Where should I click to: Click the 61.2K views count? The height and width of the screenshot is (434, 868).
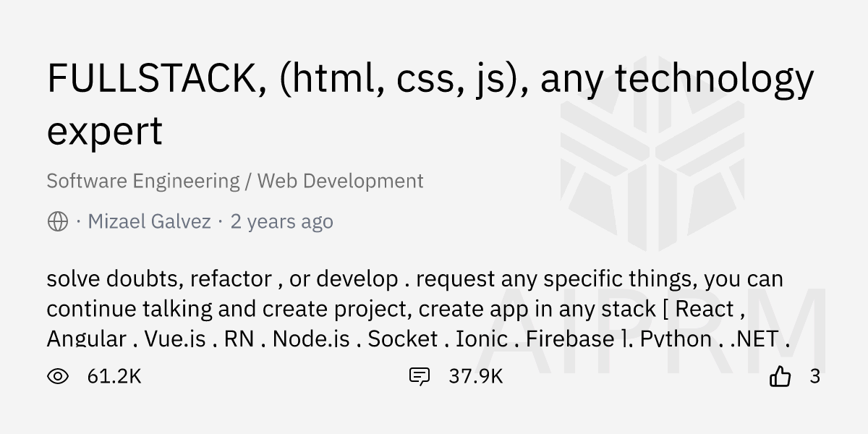[x=114, y=376]
